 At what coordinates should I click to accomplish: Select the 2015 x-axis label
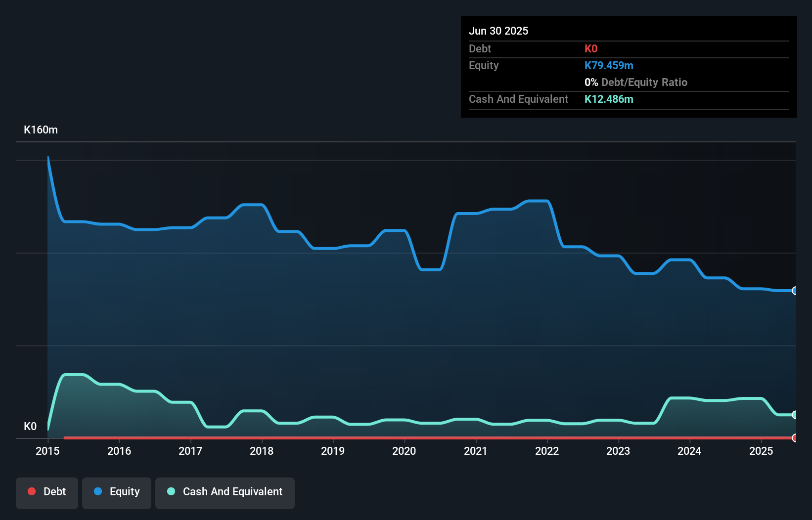click(47, 451)
